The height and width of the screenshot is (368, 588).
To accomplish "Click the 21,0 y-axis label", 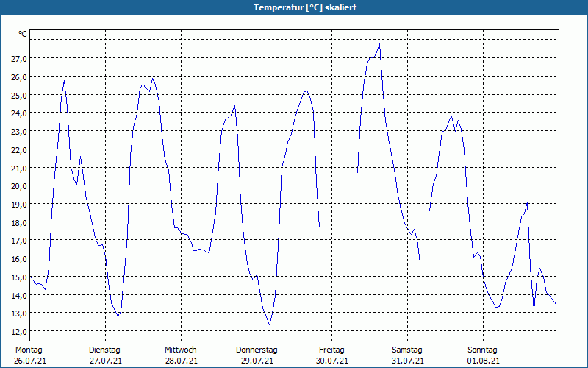I will point(19,169).
